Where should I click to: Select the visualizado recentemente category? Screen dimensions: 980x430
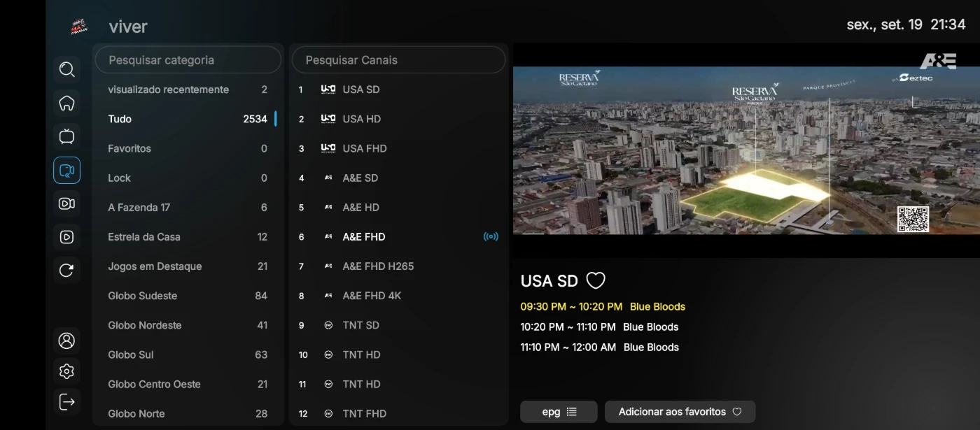tap(188, 89)
